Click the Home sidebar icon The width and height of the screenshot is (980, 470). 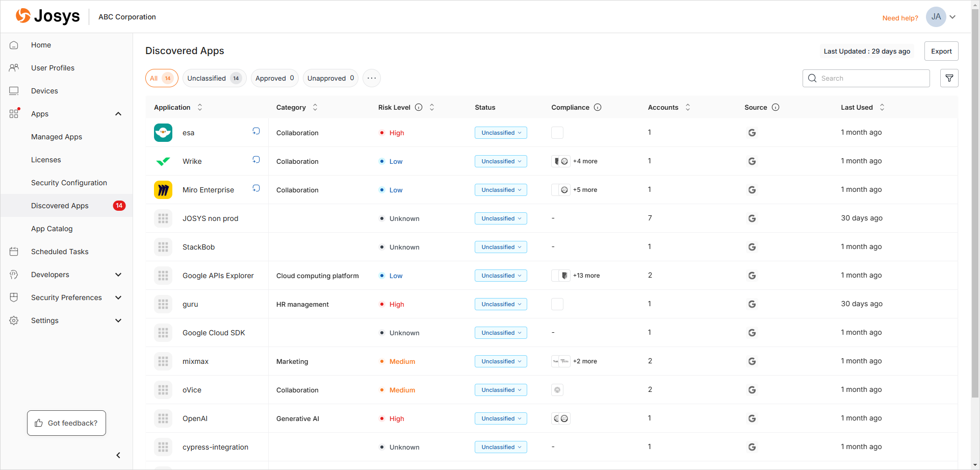tap(14, 45)
